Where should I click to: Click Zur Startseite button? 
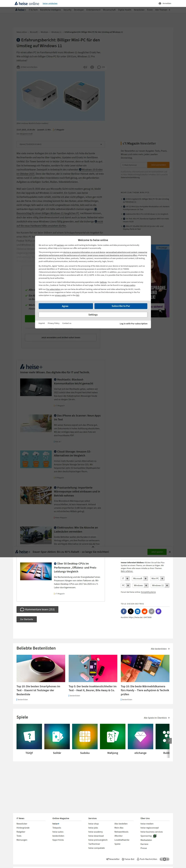tap(27, 619)
